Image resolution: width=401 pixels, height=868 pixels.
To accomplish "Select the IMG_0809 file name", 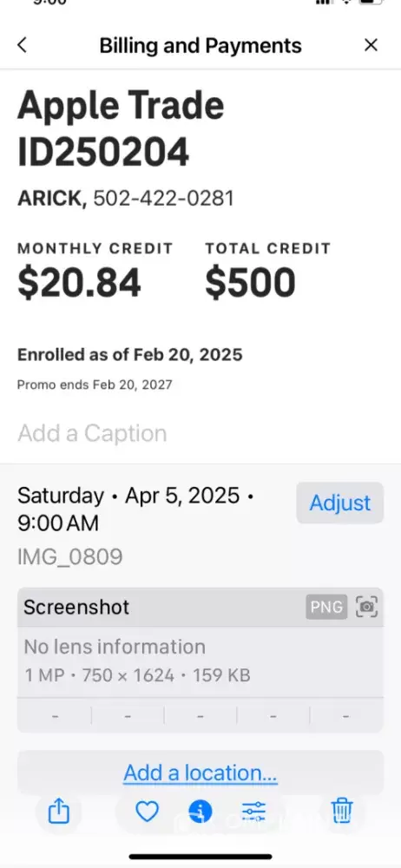I will pos(70,556).
